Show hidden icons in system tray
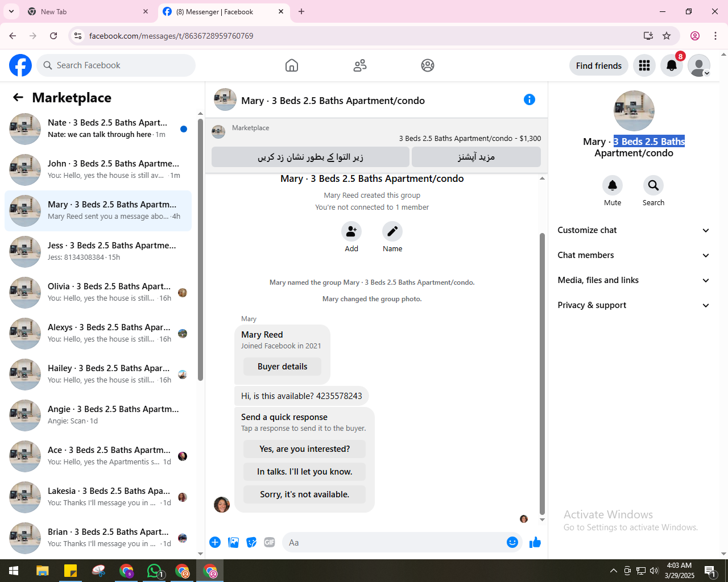The width and height of the screenshot is (728, 582). (613, 571)
